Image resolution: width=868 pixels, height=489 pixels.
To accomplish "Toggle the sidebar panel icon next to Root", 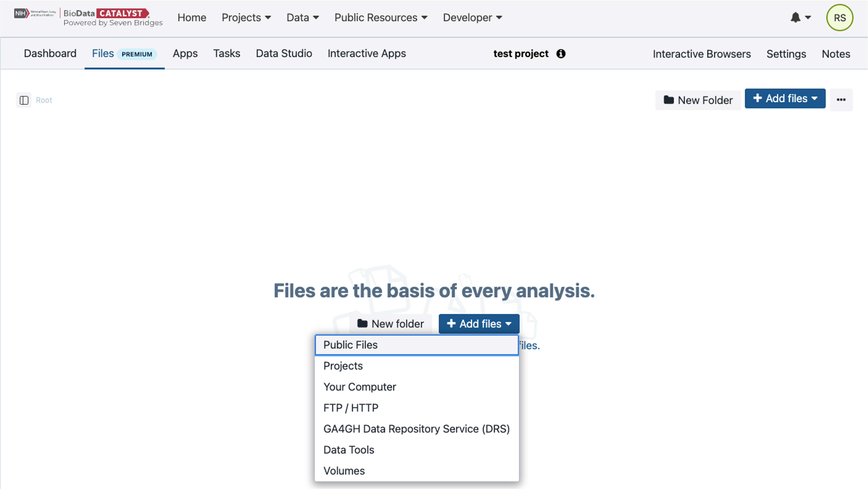I will (x=24, y=100).
